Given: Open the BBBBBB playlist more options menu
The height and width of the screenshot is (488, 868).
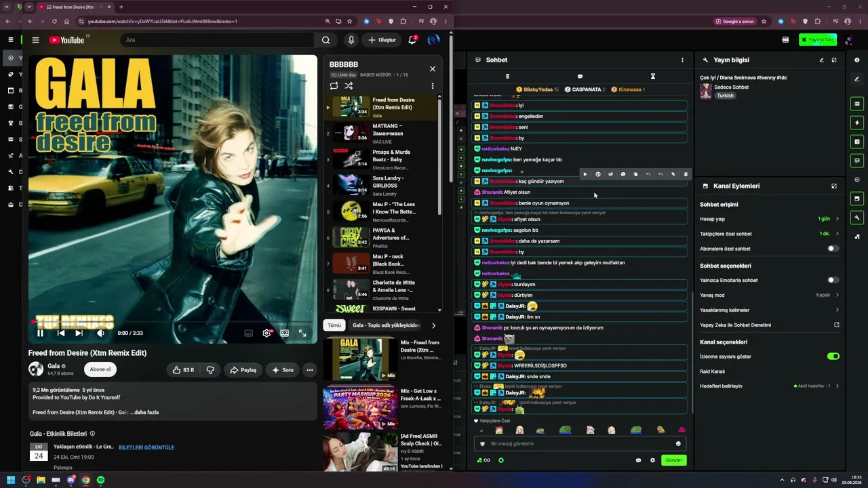Looking at the screenshot, I should coord(433,86).
